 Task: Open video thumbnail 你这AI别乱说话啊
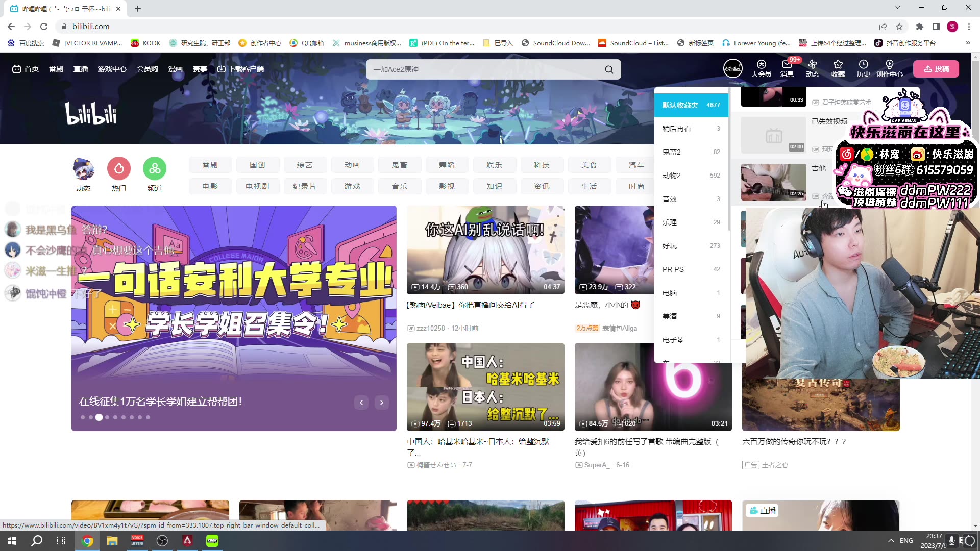[485, 250]
